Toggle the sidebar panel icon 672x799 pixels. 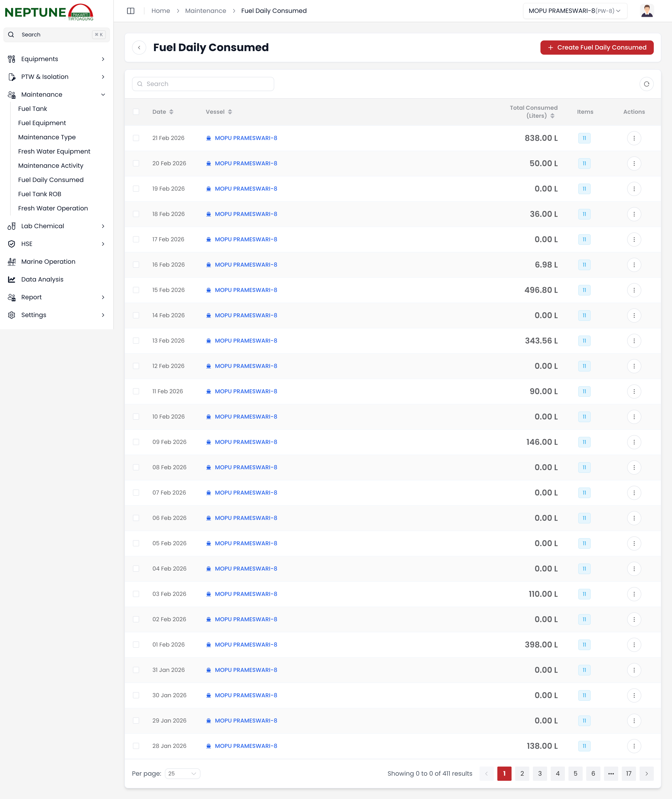click(x=131, y=11)
